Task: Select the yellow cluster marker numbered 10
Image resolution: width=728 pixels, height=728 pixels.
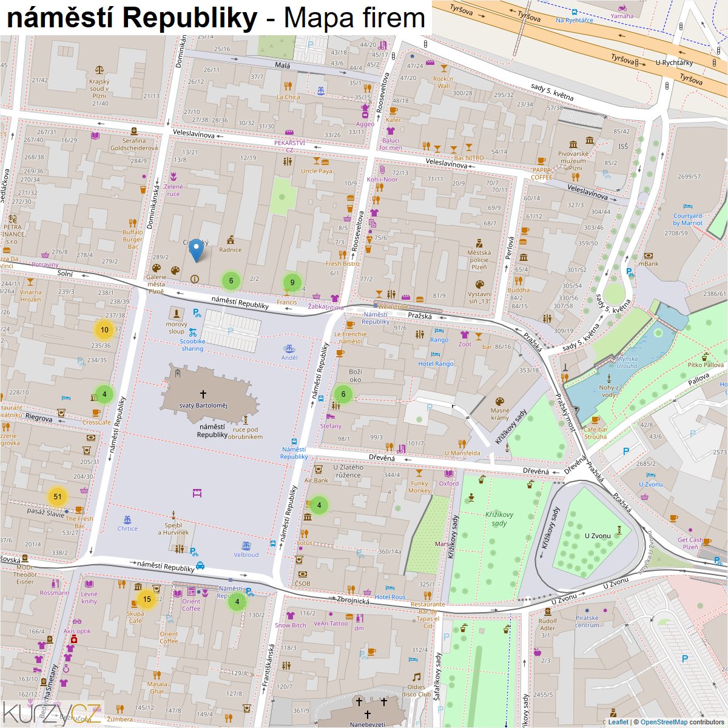Action: click(104, 330)
